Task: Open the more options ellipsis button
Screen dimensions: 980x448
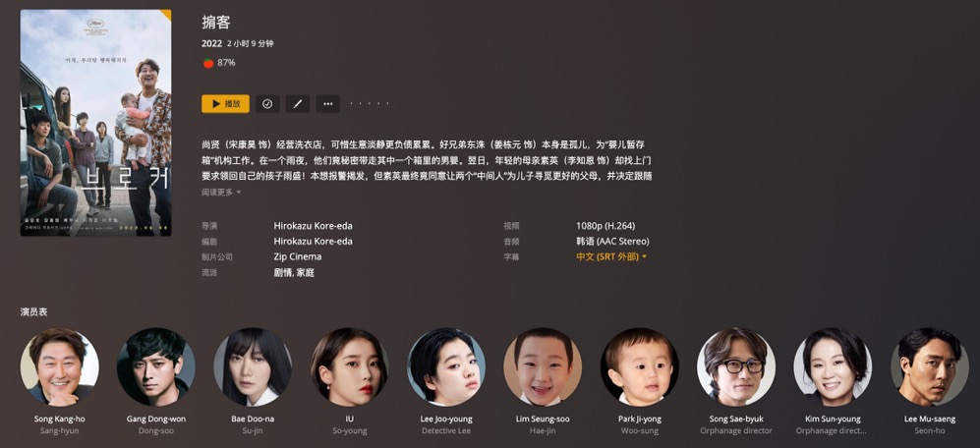Action: click(328, 104)
